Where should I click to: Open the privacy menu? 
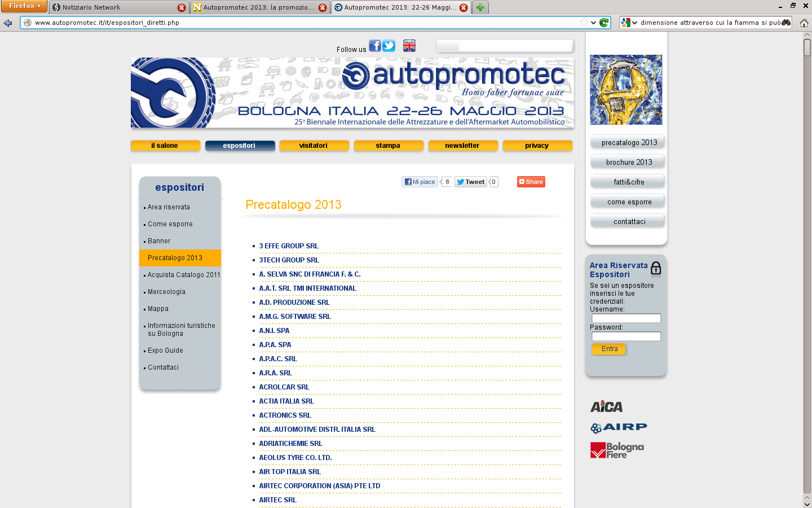(x=537, y=146)
